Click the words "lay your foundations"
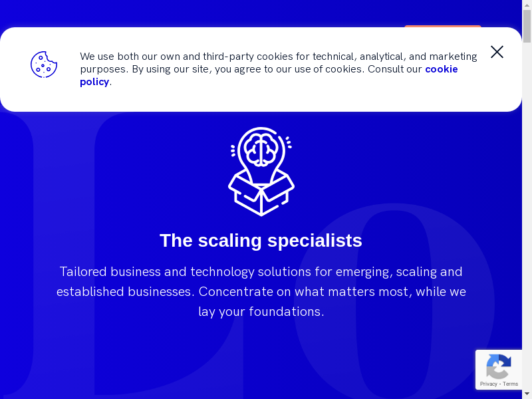The height and width of the screenshot is (399, 532). pos(261,311)
